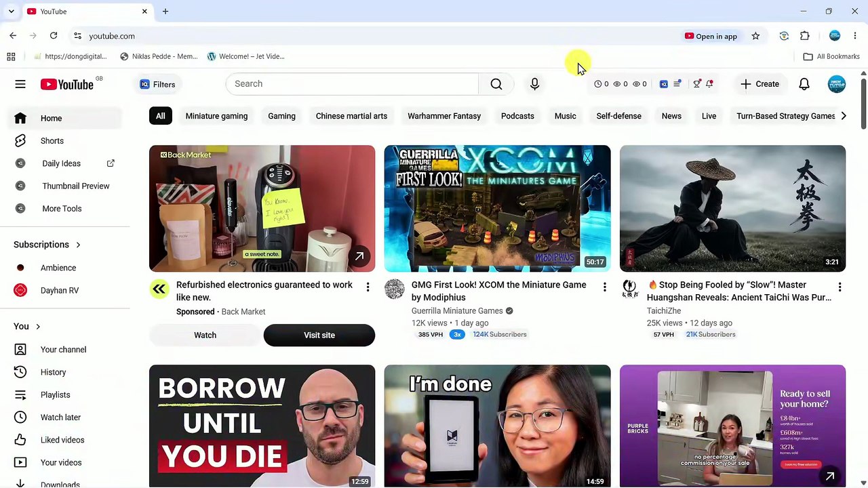Open the Guerrilla Miniature Games channel name
868x488 pixels.
pyautogui.click(x=457, y=311)
